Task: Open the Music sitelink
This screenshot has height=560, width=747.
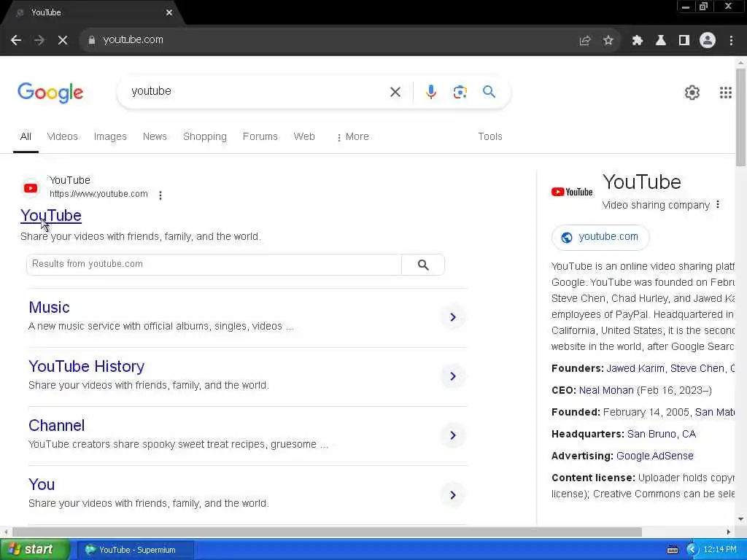Action: (49, 308)
